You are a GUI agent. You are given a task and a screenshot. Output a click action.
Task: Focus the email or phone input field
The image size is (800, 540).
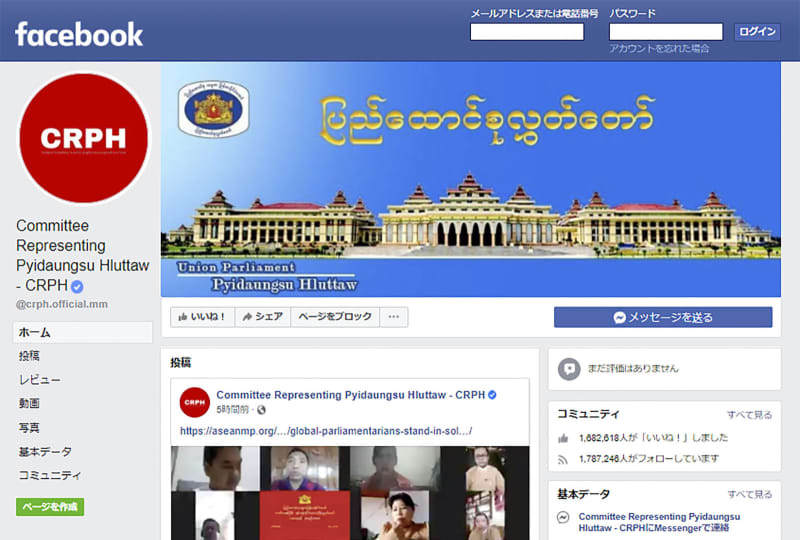point(527,32)
